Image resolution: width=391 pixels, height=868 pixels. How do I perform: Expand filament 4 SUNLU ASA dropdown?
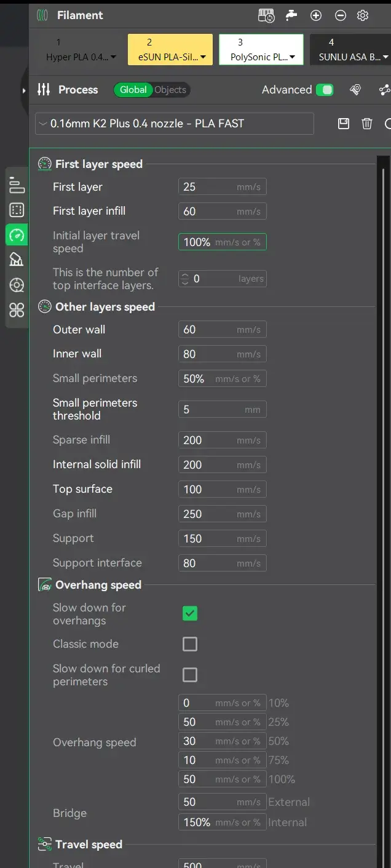coord(385,58)
